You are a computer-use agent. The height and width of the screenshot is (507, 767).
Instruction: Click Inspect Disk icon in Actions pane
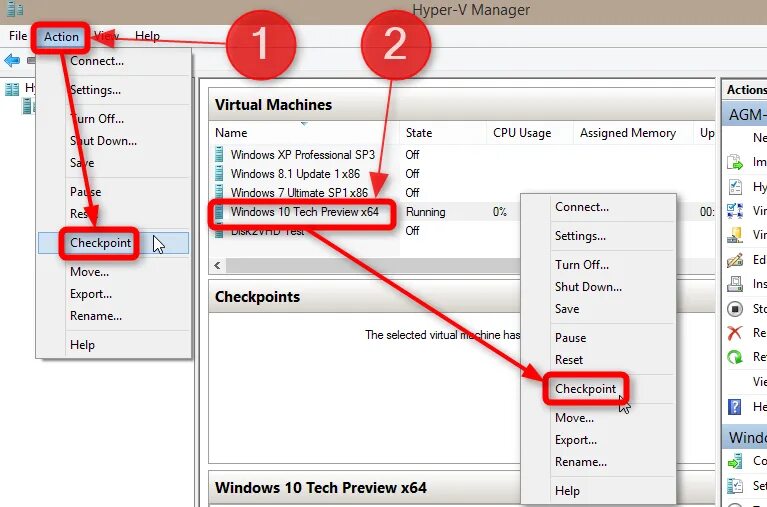coord(735,284)
